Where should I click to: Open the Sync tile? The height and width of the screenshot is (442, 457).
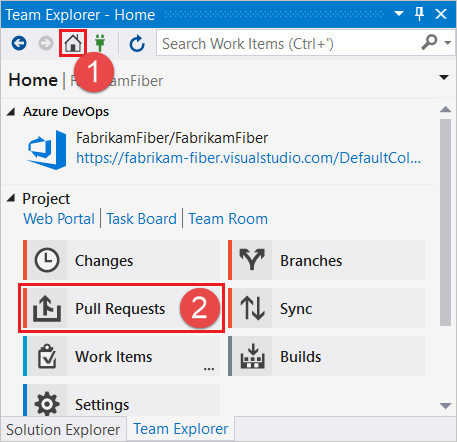coord(326,308)
